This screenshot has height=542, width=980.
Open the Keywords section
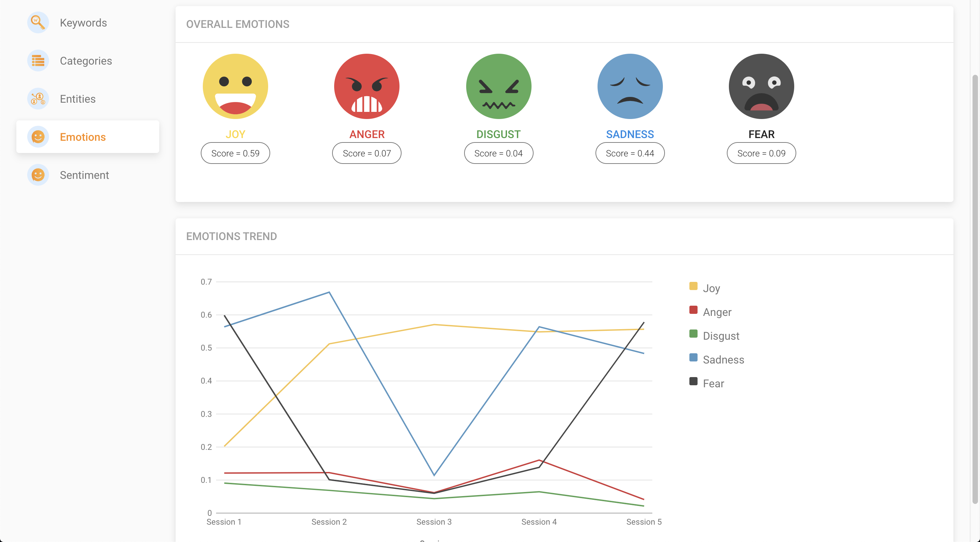(x=87, y=22)
